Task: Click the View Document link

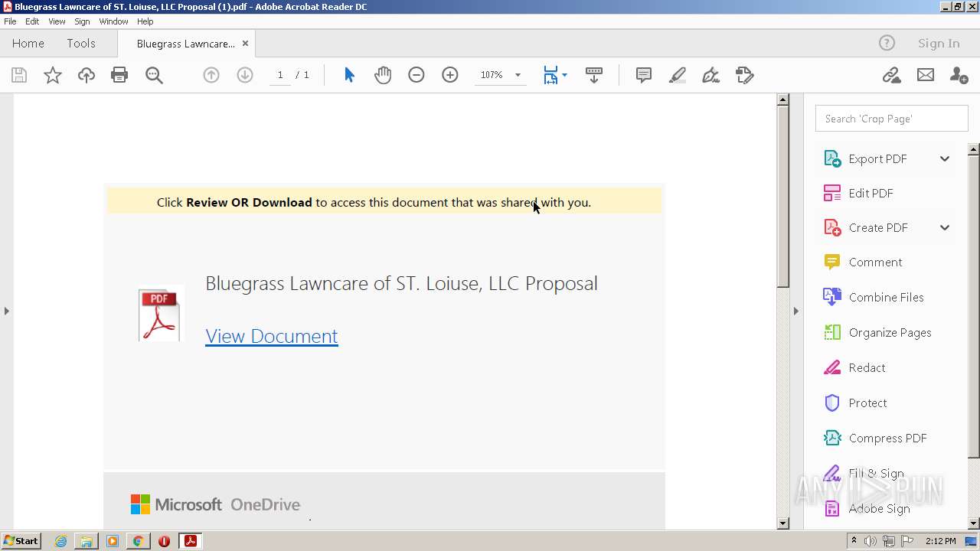Action: pyautogui.click(x=272, y=336)
